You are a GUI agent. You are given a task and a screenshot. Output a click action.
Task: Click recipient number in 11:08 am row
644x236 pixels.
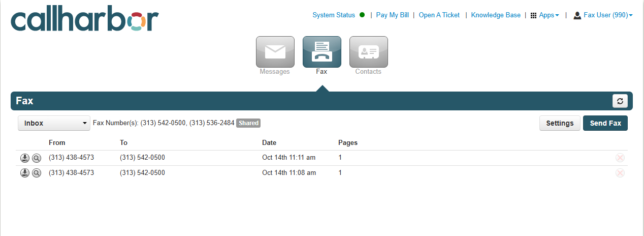tap(142, 173)
